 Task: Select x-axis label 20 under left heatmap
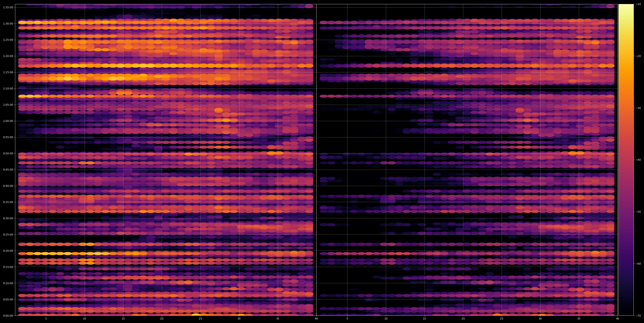click(x=162, y=319)
